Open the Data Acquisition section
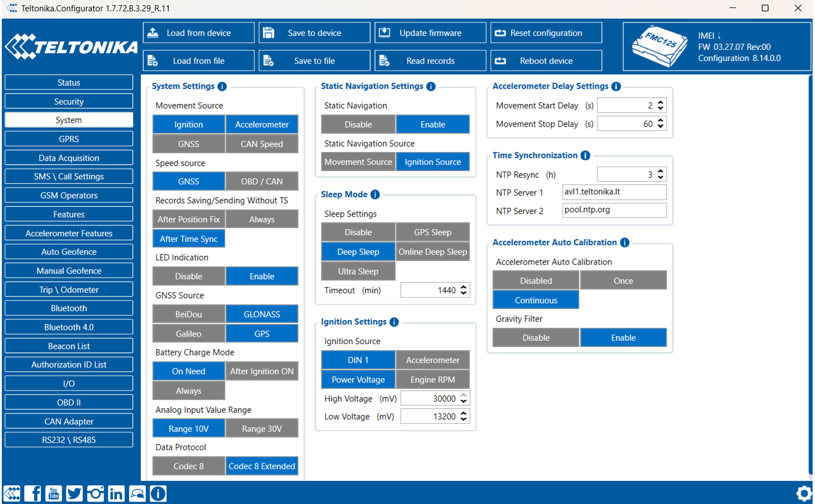The width and height of the screenshot is (815, 504). (x=69, y=158)
